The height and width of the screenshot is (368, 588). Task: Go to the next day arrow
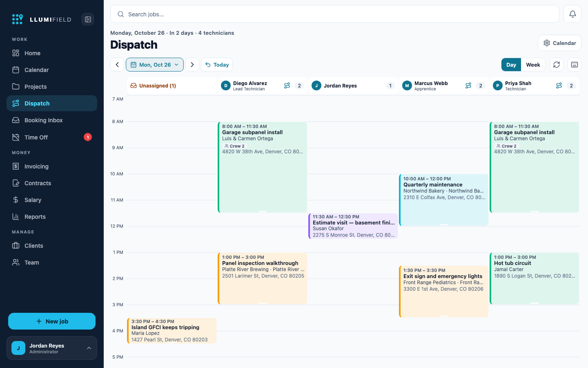tap(192, 65)
